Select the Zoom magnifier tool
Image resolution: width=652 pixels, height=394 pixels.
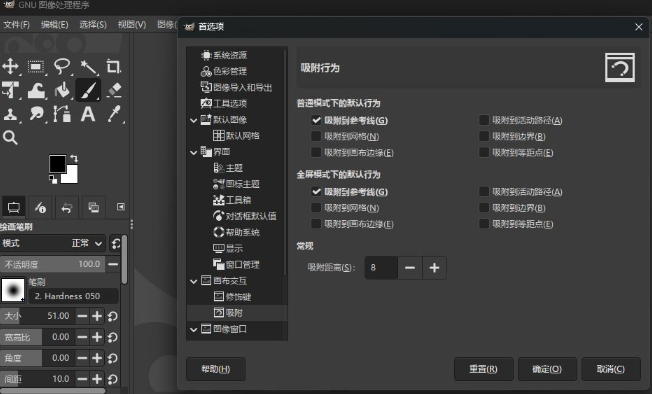(10, 138)
